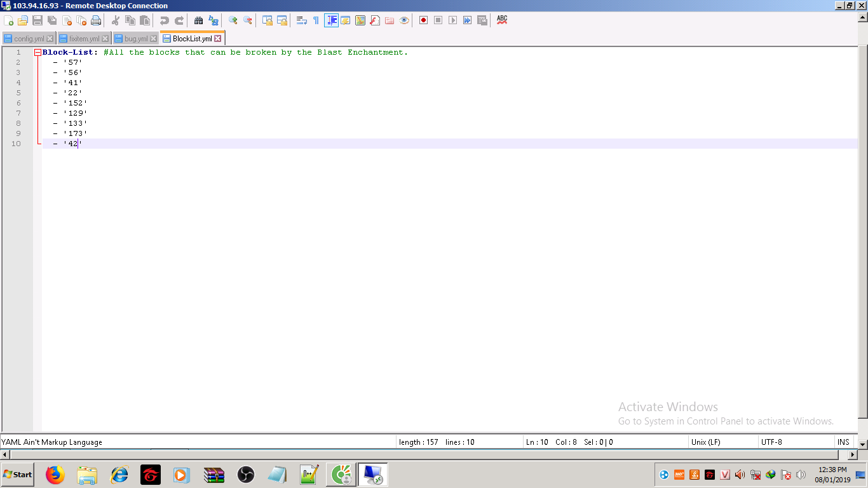Click the '152' entry on line 6
This screenshot has width=868, height=488.
75,103
